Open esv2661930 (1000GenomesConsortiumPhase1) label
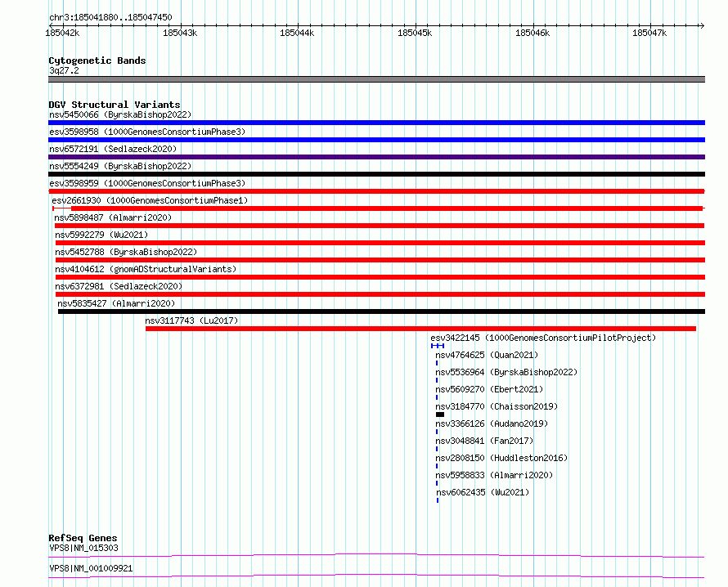 150,200
